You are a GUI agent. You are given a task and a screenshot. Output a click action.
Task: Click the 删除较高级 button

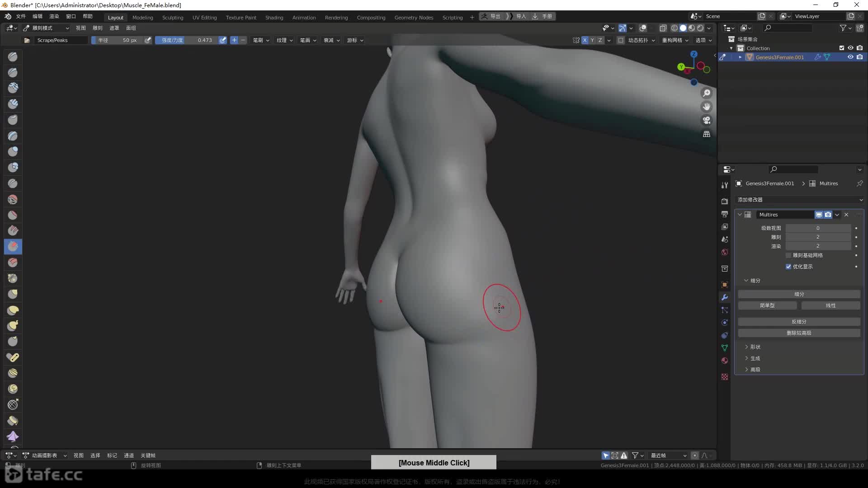click(x=799, y=333)
